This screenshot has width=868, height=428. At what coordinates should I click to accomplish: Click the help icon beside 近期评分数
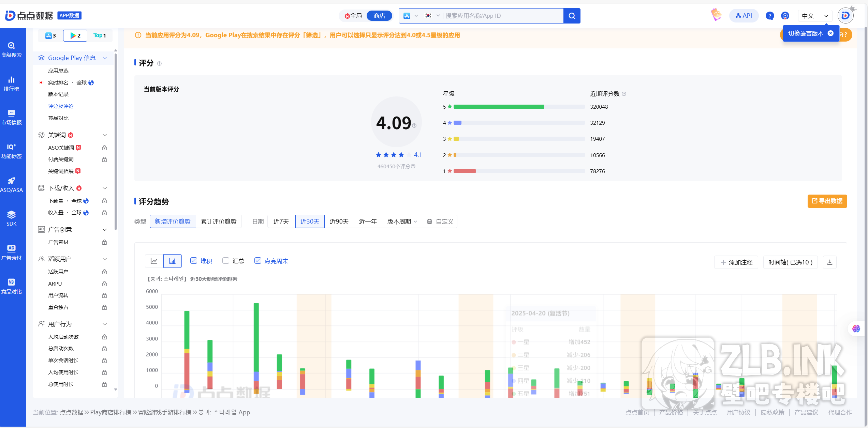coord(624,94)
